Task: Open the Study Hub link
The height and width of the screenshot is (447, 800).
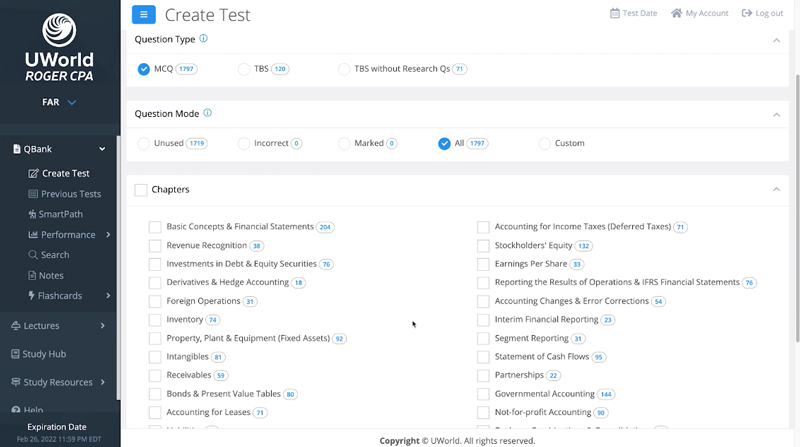Action: tap(43, 354)
